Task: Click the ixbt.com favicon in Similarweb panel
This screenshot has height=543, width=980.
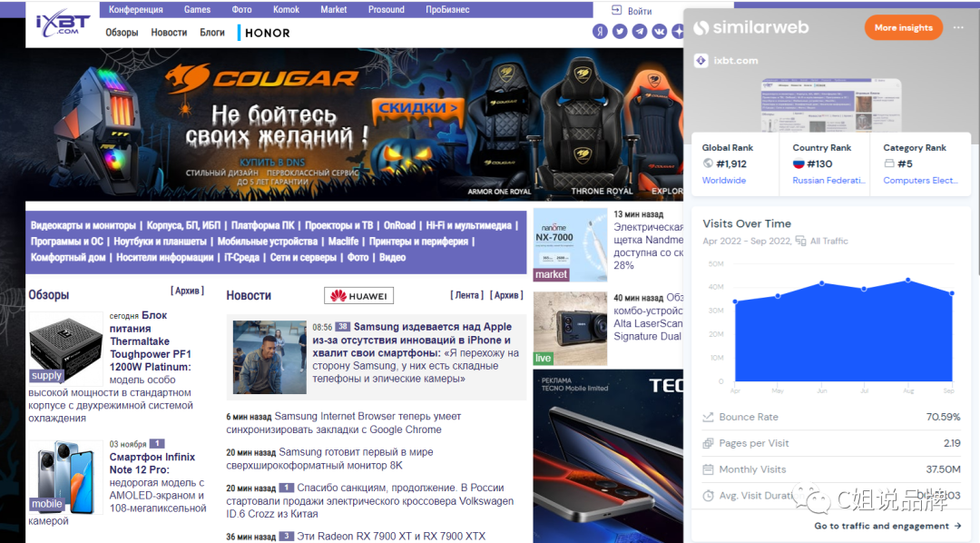Action: click(x=701, y=60)
